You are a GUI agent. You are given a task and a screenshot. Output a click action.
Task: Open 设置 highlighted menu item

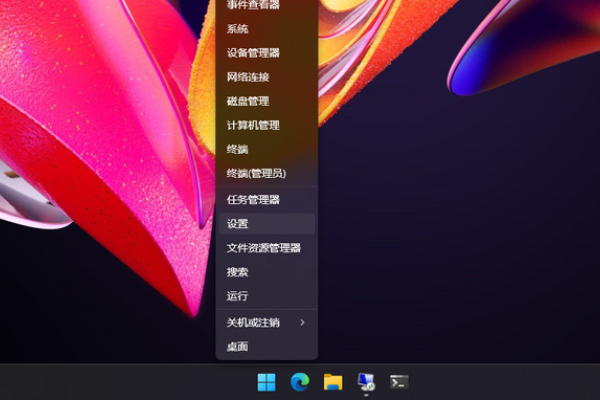tap(267, 224)
